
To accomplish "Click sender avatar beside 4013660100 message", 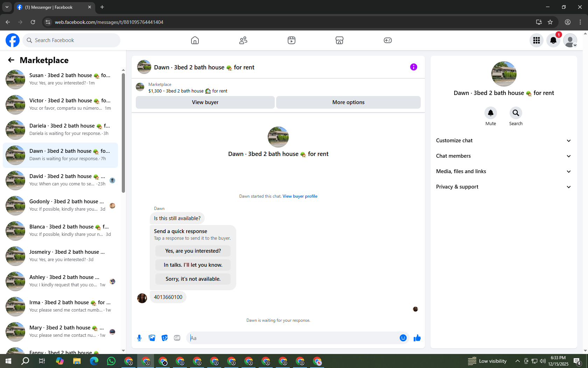I will pyautogui.click(x=142, y=298).
